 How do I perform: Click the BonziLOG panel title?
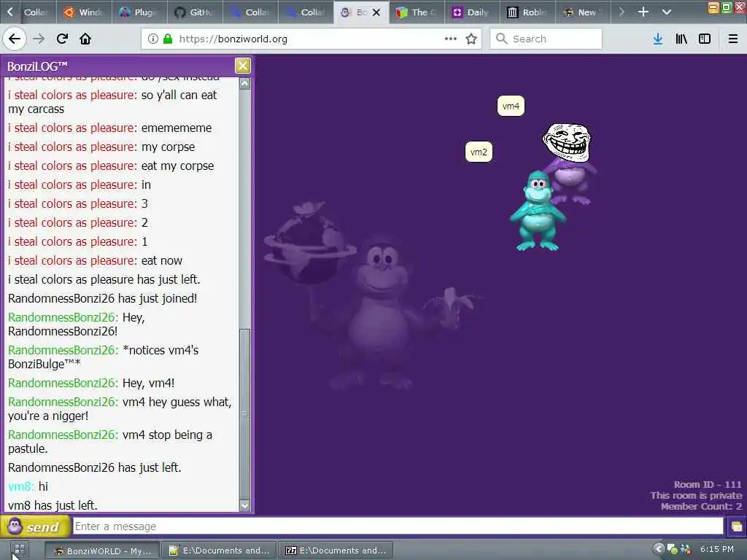[37, 66]
